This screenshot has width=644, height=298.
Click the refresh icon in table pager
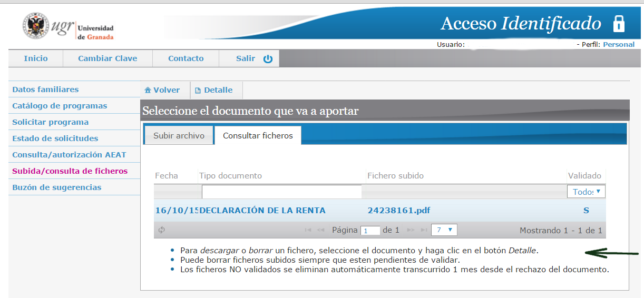[162, 230]
